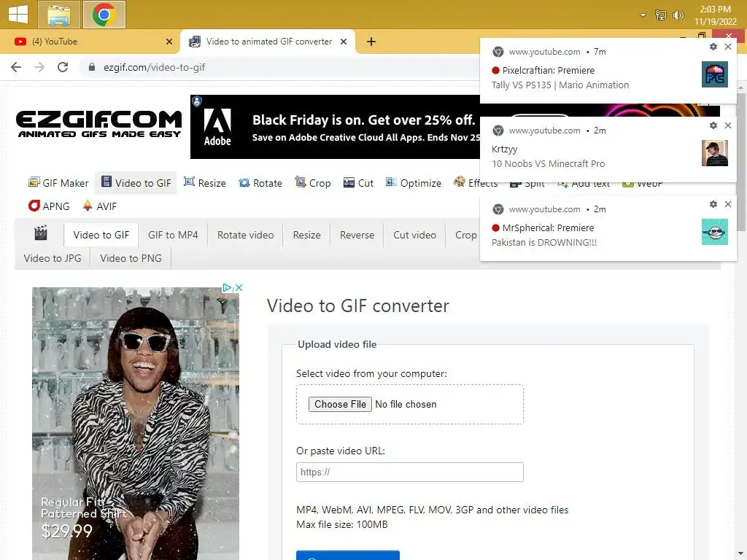The width and height of the screenshot is (747, 560).
Task: Open settings for the Pixelcraftian notification
Action: (x=713, y=47)
